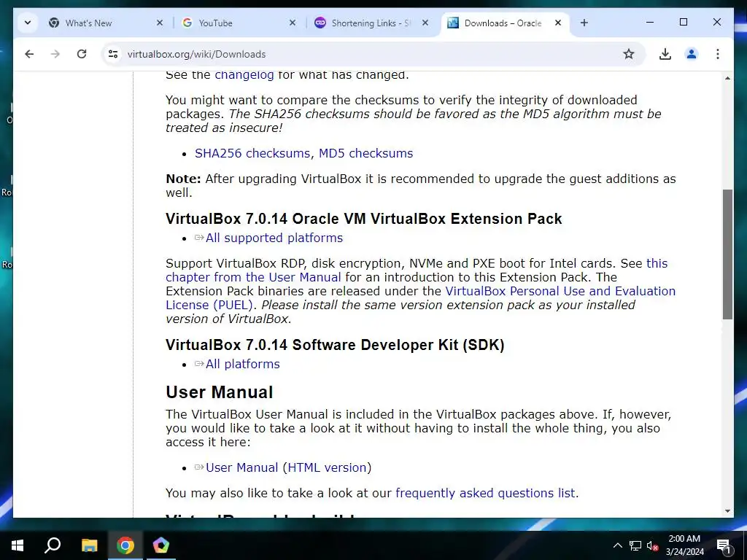
Task: Open the User Manual link
Action: click(241, 467)
